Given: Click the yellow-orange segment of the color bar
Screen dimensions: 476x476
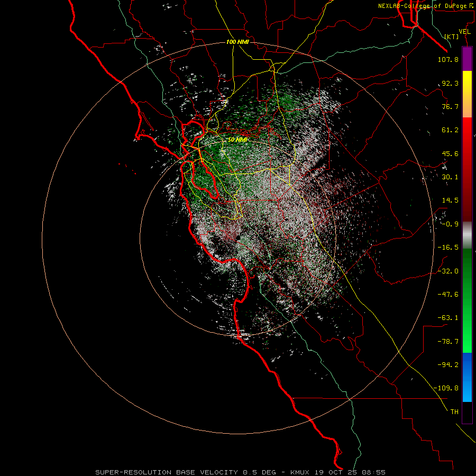Looking at the screenshot, I should 467,94.
